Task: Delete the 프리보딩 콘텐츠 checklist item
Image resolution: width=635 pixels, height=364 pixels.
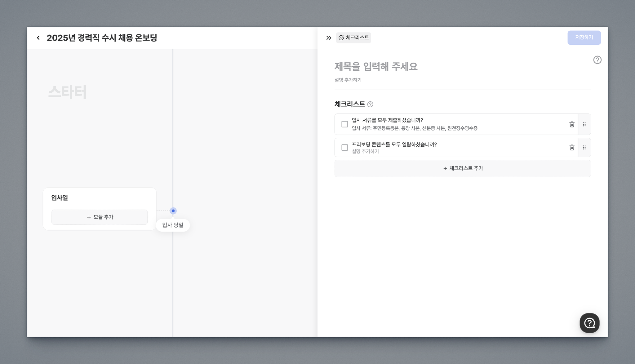Action: [572, 148]
